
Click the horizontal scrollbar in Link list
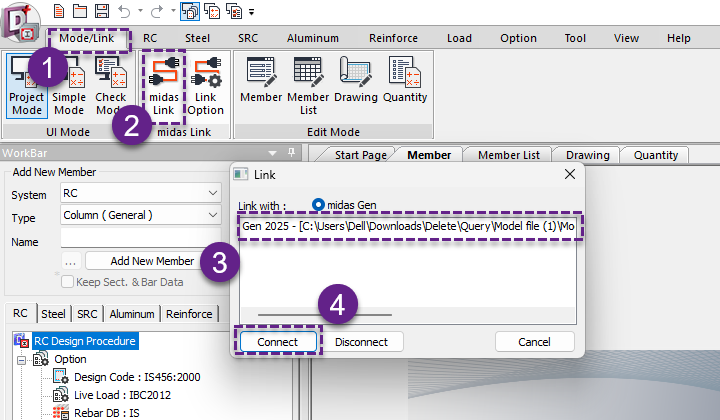[x=325, y=315]
